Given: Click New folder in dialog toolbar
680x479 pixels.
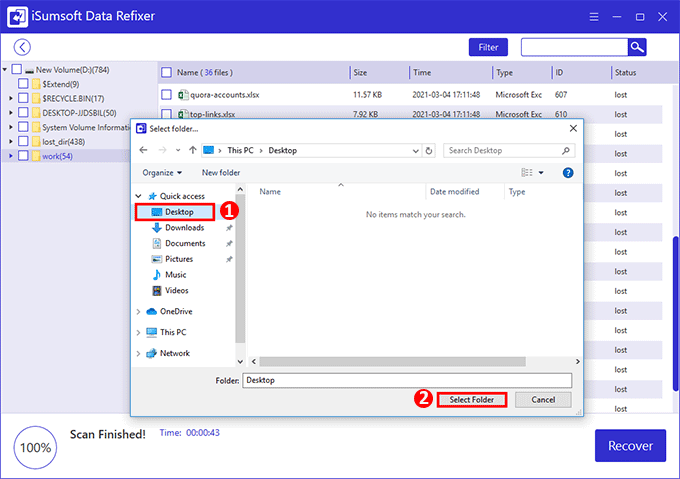Looking at the screenshot, I should point(221,172).
